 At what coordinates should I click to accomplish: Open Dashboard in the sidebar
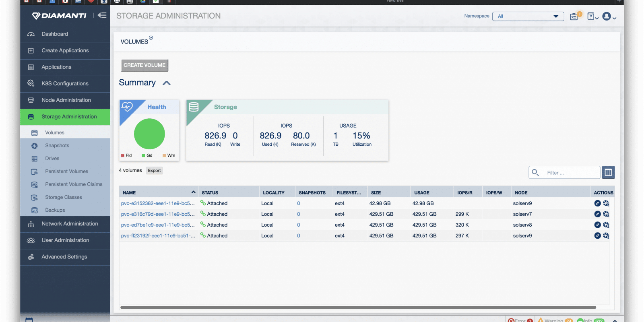click(65, 34)
